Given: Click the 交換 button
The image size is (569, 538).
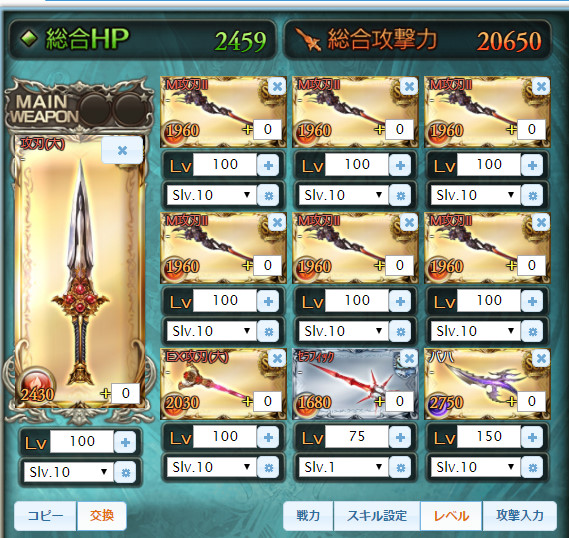Looking at the screenshot, I should (102, 516).
